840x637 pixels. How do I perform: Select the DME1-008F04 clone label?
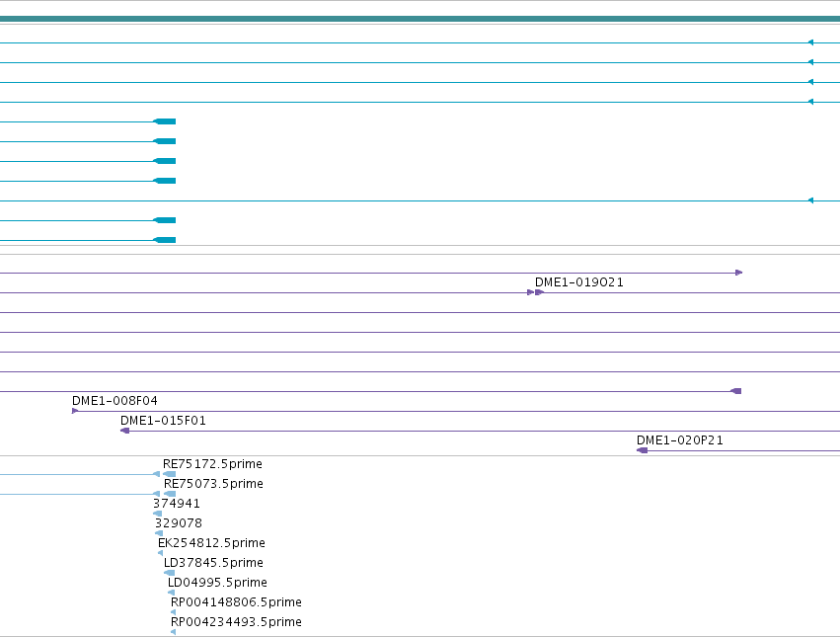click(115, 401)
